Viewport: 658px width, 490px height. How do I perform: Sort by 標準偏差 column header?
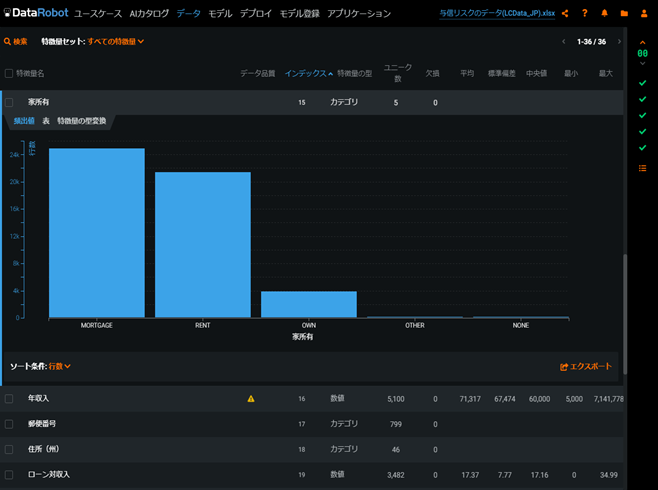(x=501, y=73)
